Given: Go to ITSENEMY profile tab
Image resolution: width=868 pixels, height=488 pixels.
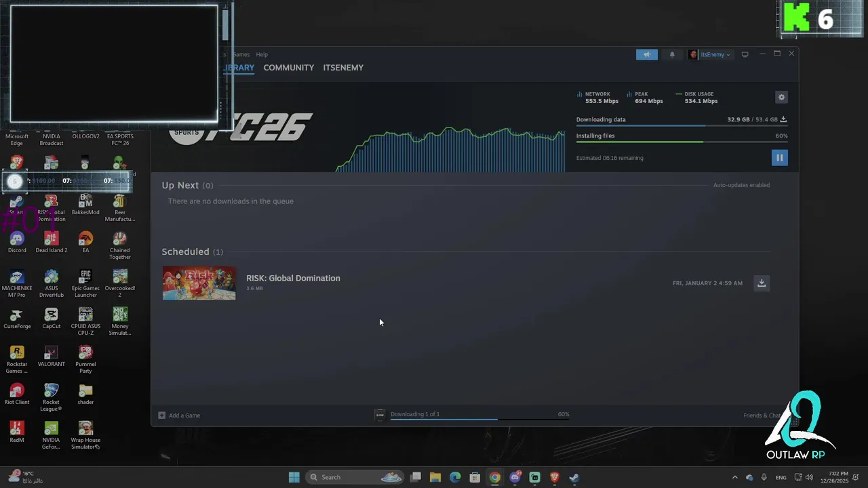Looking at the screenshot, I should coord(343,68).
